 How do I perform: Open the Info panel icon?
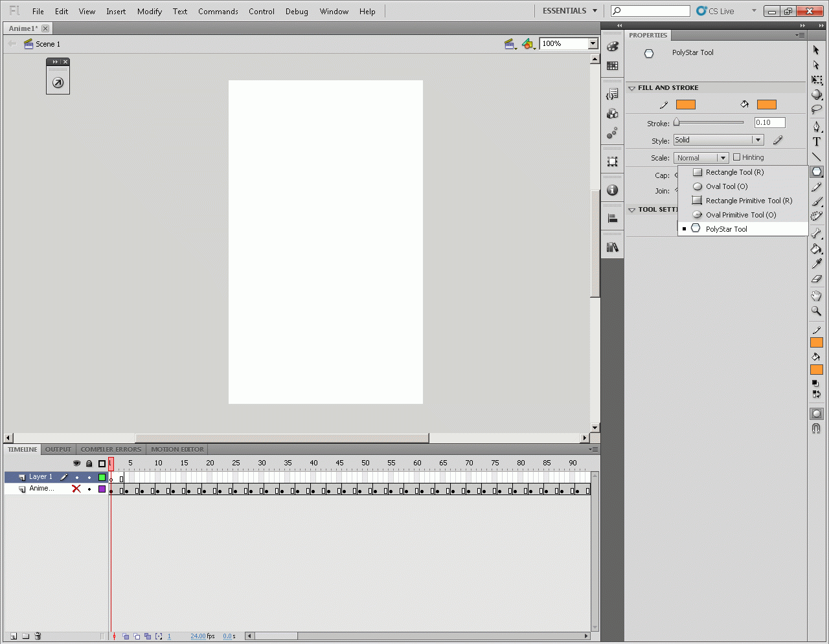pyautogui.click(x=613, y=190)
